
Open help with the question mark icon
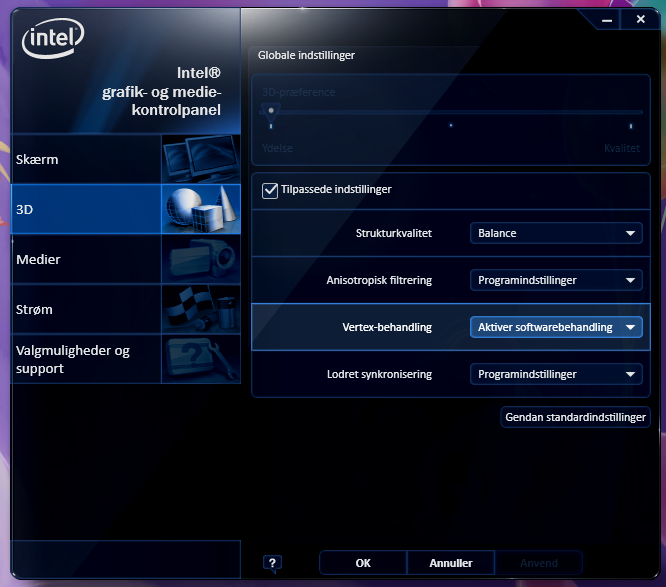[x=272, y=563]
